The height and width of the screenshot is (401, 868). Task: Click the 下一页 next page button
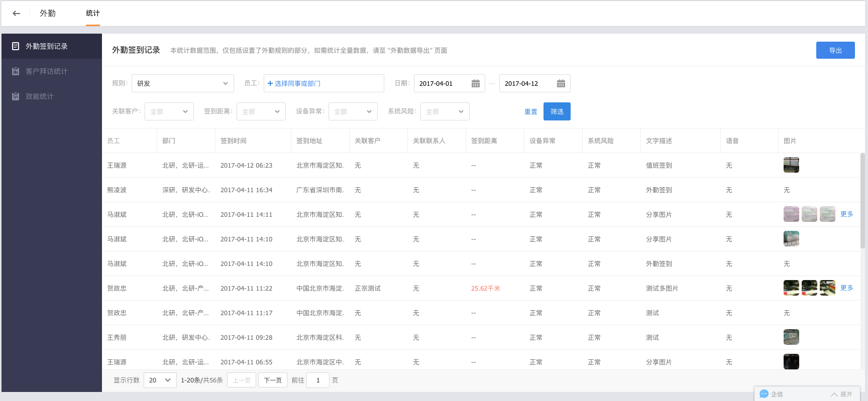coord(273,380)
